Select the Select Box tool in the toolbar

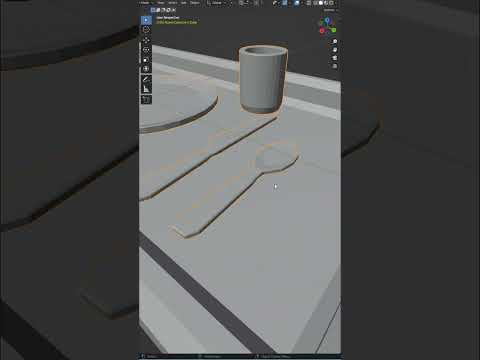(x=146, y=20)
